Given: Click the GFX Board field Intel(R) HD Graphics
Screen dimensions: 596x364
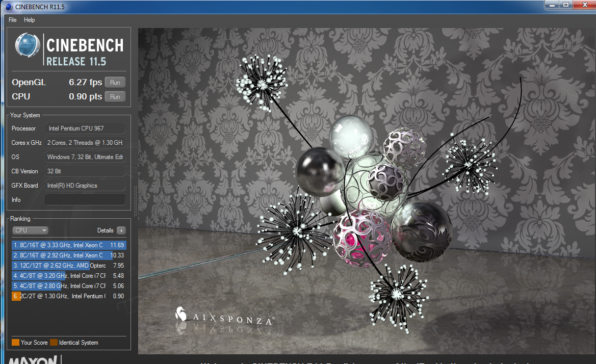Looking at the screenshot, I should click(x=85, y=186).
